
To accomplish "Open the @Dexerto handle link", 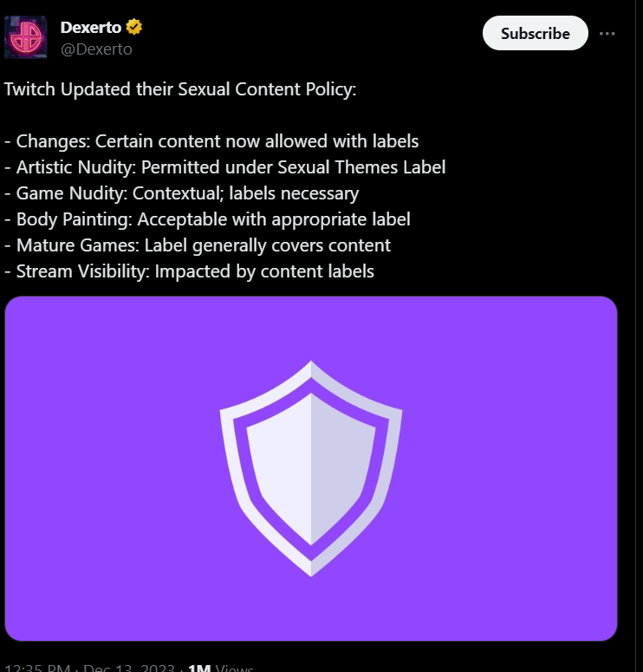I will (95, 49).
